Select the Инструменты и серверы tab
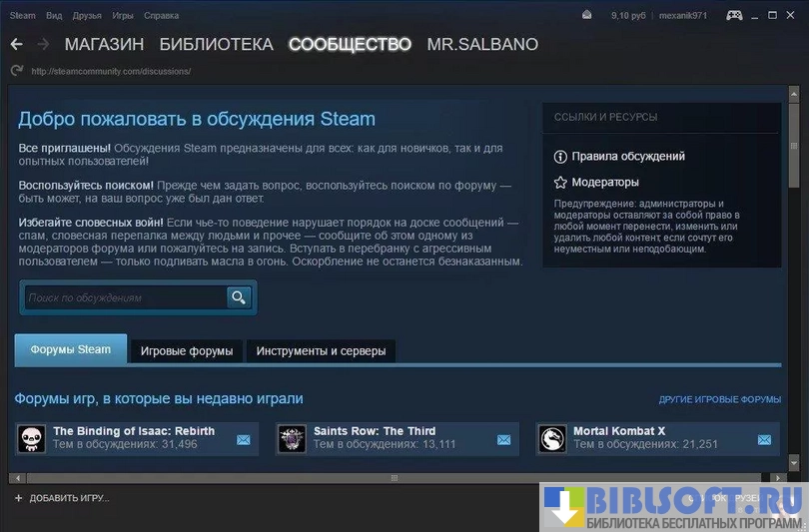This screenshot has width=809, height=532. 321,350
